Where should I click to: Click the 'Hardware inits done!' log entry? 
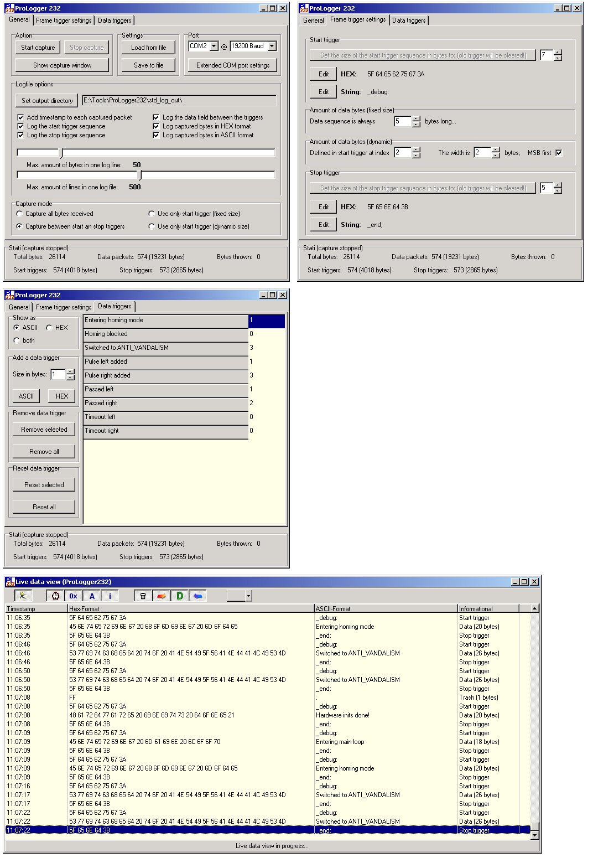click(342, 715)
